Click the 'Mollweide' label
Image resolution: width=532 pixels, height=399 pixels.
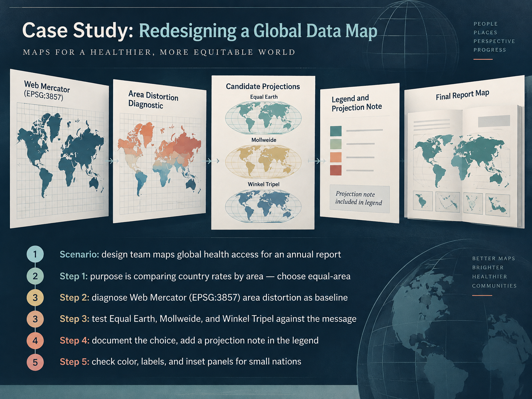(x=264, y=140)
